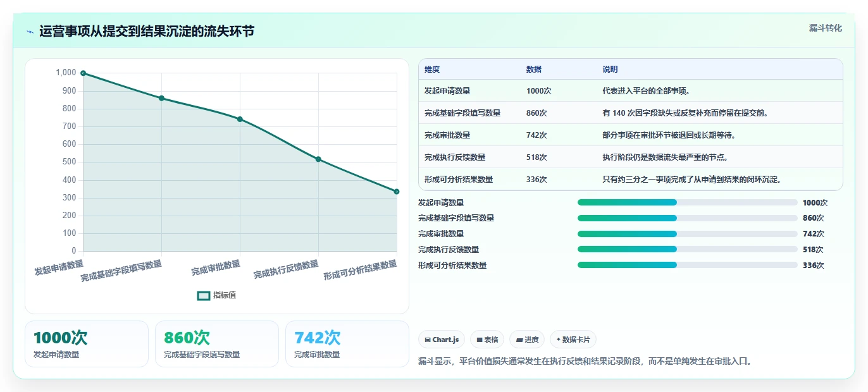Screen dimensions: 868x392
Task: Click the chart x-axis label 完成审批数量
Action: 216,267
